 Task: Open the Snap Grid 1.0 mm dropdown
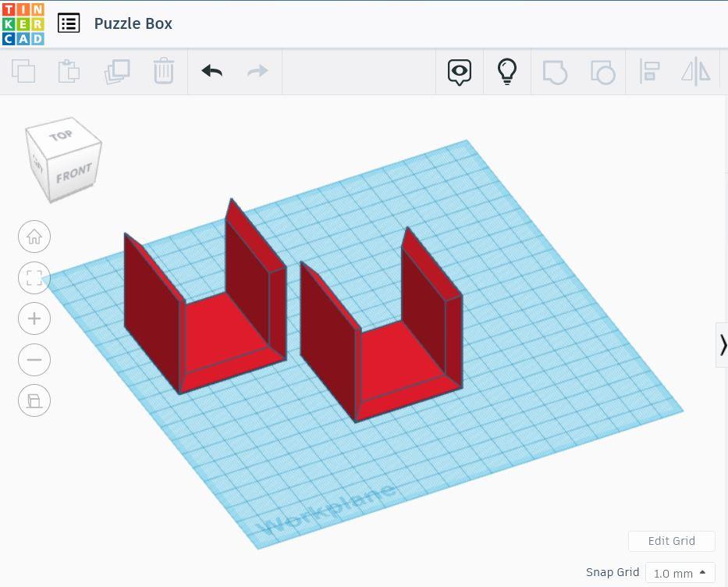click(x=680, y=573)
